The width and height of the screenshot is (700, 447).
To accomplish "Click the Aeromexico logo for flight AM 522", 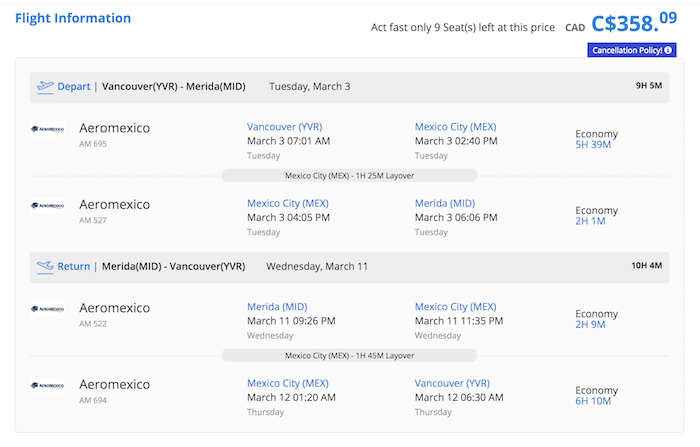I will (x=48, y=309).
